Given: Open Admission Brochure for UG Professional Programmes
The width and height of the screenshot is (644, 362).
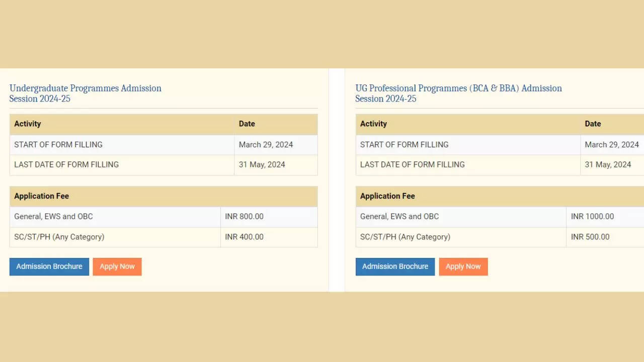Looking at the screenshot, I should click(395, 266).
